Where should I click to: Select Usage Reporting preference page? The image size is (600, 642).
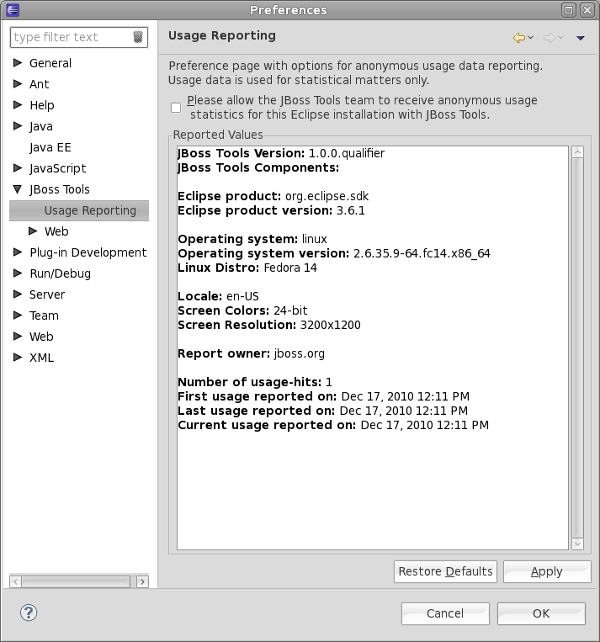[x=90, y=210]
